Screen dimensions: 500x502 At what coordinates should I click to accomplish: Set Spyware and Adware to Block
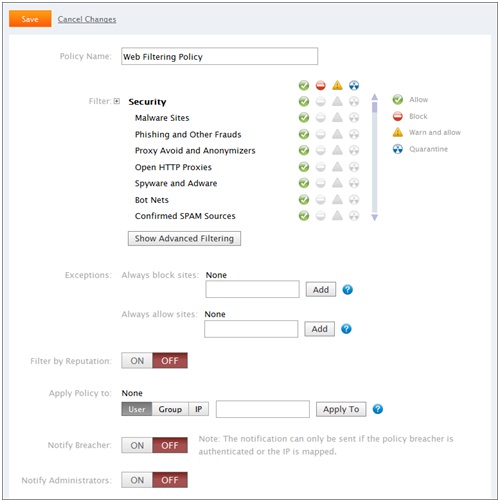(x=320, y=183)
